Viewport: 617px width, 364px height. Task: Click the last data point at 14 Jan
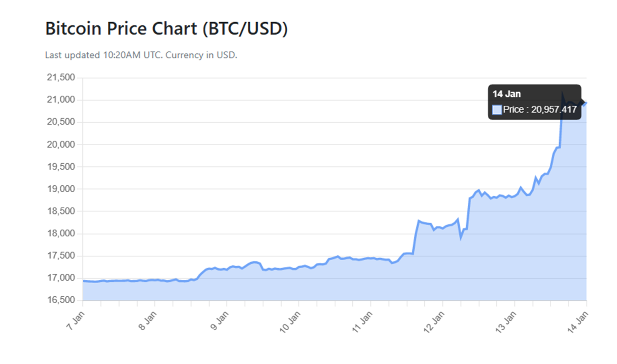586,103
